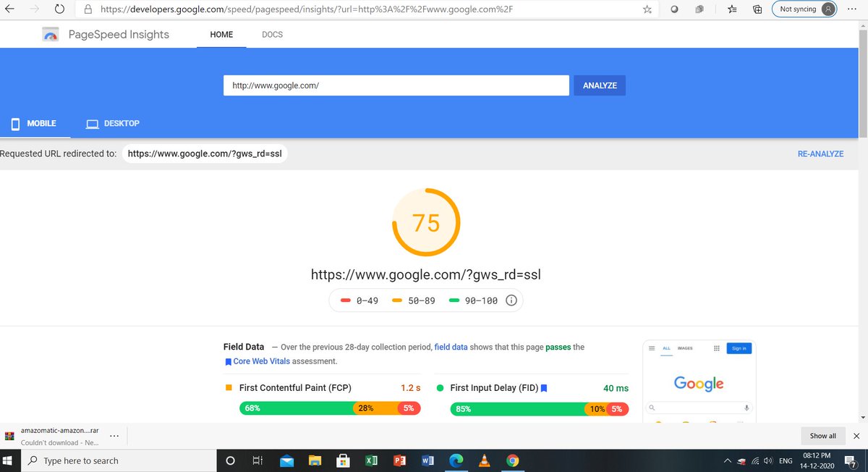Click the red 0-49 legend entry
868x472 pixels.
click(359, 300)
